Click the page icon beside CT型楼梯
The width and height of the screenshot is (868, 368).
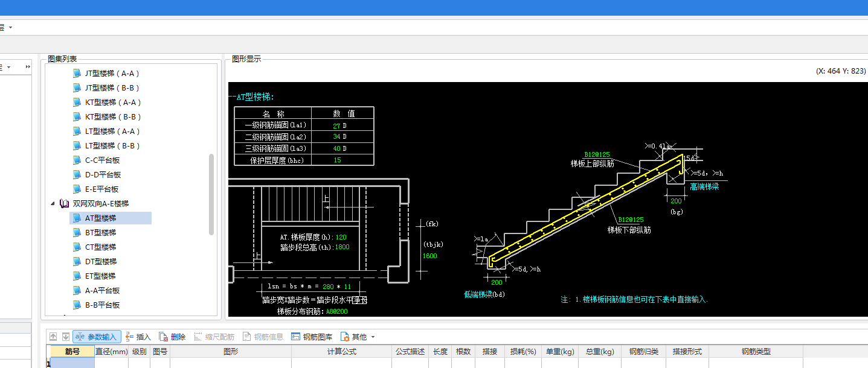coord(77,247)
